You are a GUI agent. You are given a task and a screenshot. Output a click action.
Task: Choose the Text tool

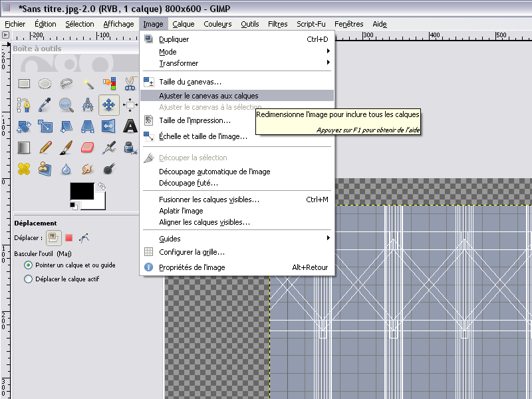[x=130, y=126]
